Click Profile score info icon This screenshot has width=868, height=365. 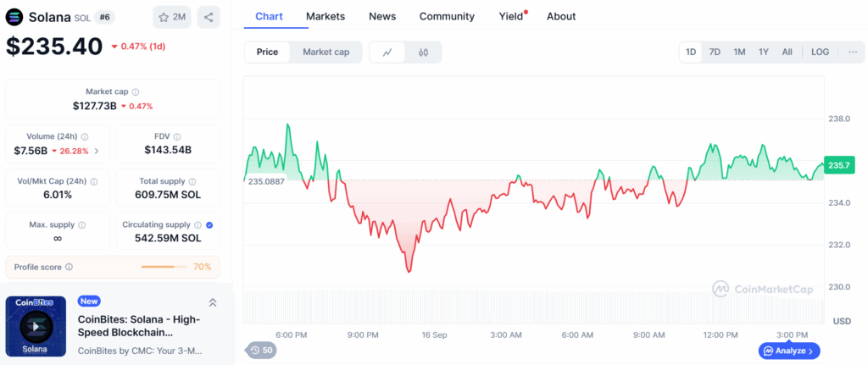[x=69, y=267]
